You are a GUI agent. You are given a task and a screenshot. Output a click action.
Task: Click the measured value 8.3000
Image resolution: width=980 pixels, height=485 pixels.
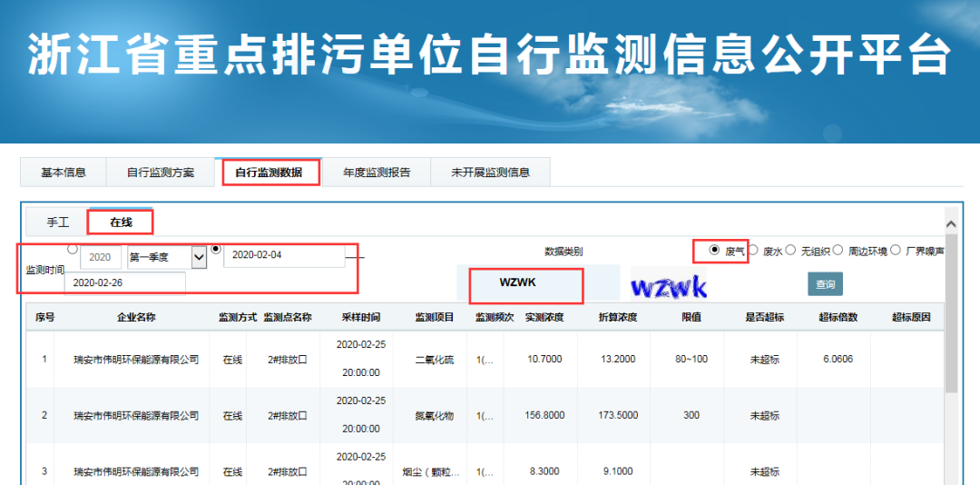pyautogui.click(x=544, y=471)
